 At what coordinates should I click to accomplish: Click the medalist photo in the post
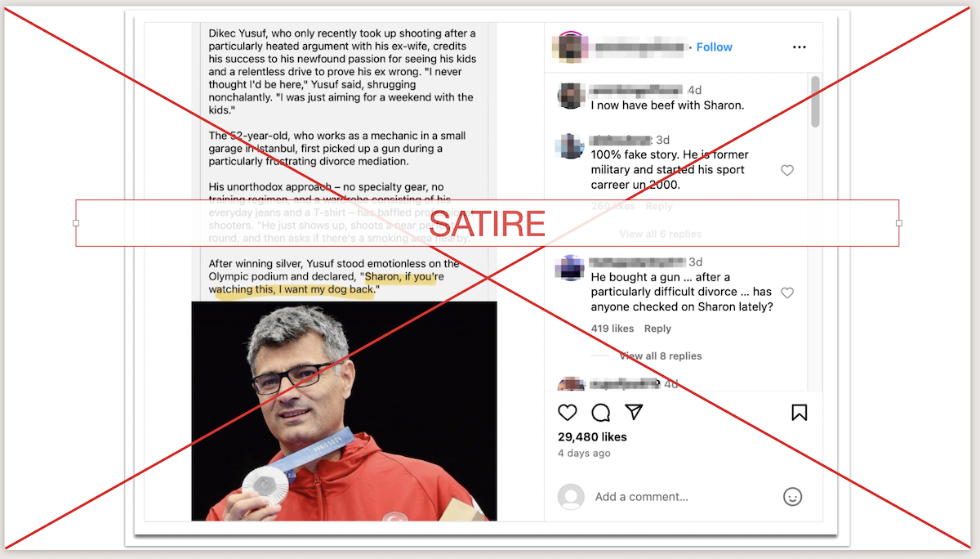click(x=344, y=411)
